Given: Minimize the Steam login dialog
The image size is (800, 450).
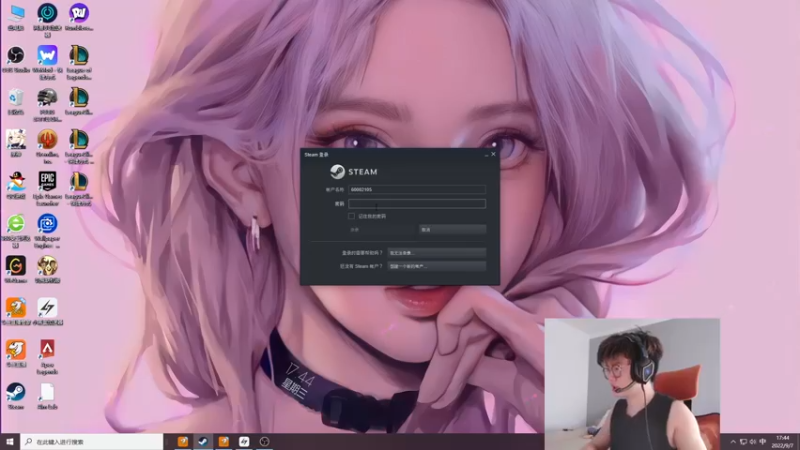Looking at the screenshot, I should pyautogui.click(x=486, y=154).
